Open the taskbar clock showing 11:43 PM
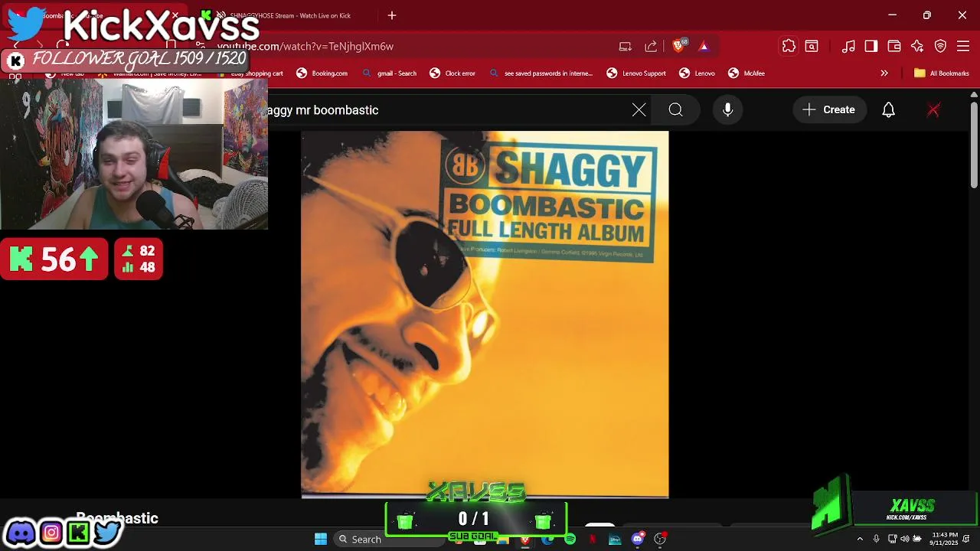 tap(944, 539)
